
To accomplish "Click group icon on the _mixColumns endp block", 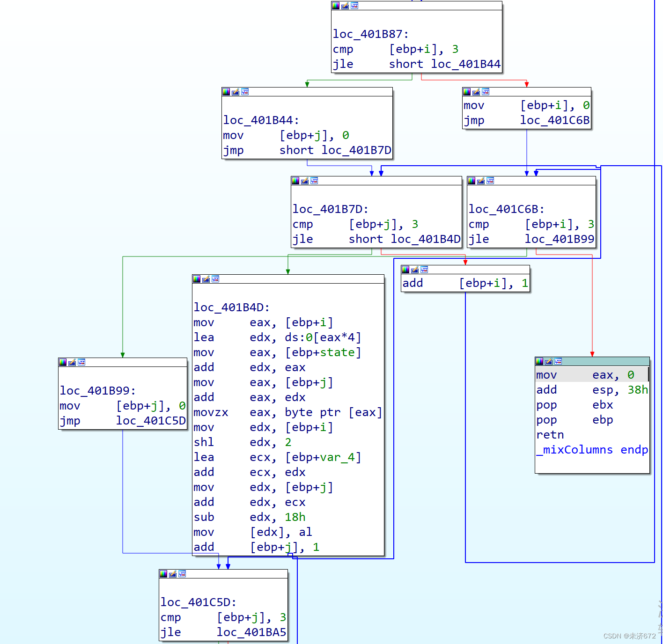I will coord(558,361).
